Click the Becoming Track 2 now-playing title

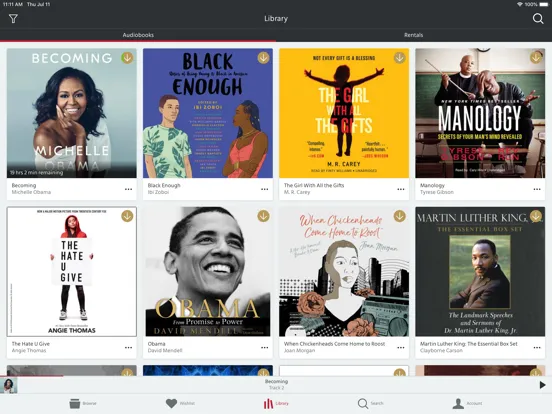[276, 384]
